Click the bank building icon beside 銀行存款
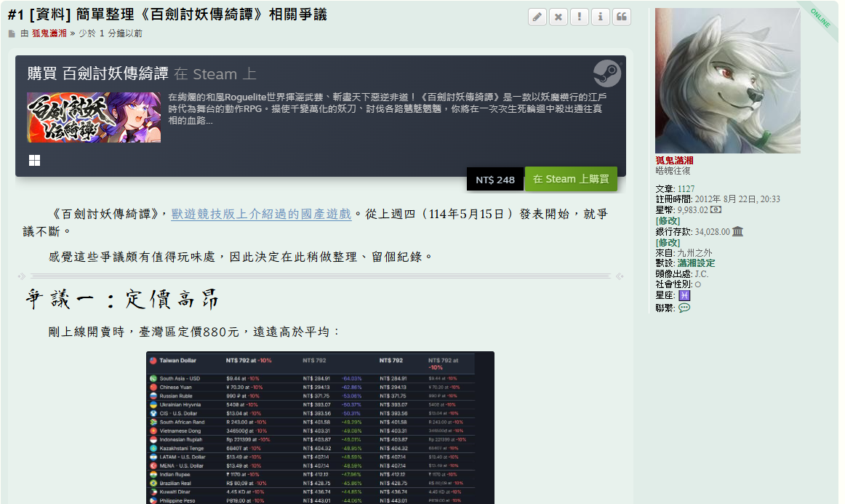The height and width of the screenshot is (504, 845). (738, 231)
